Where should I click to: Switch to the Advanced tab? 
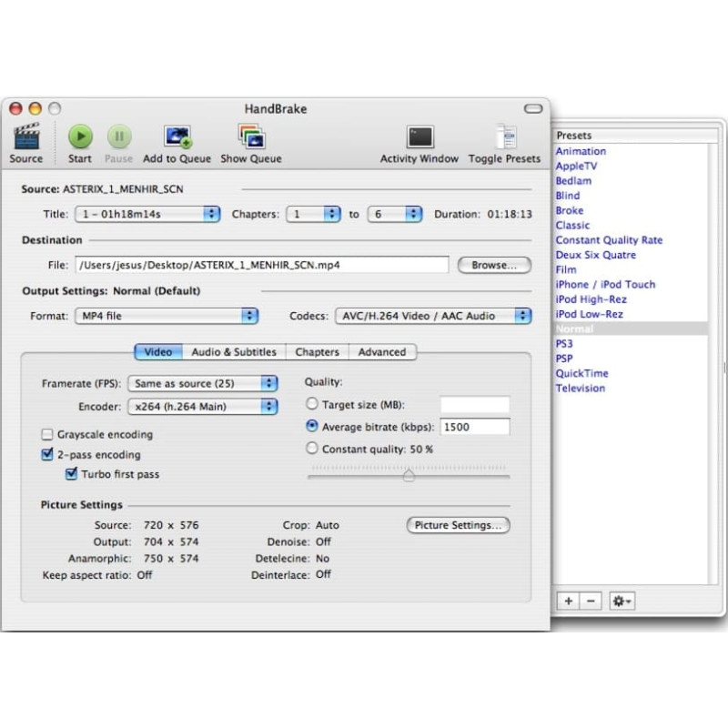(382, 352)
